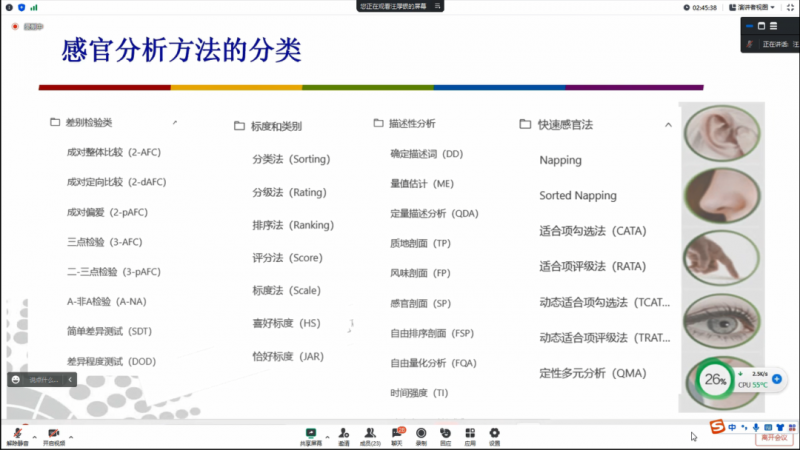Image resolution: width=800 pixels, height=450 pixels.
Task: Expand the audio options arrow beside 解除静音
Action: pos(34,436)
